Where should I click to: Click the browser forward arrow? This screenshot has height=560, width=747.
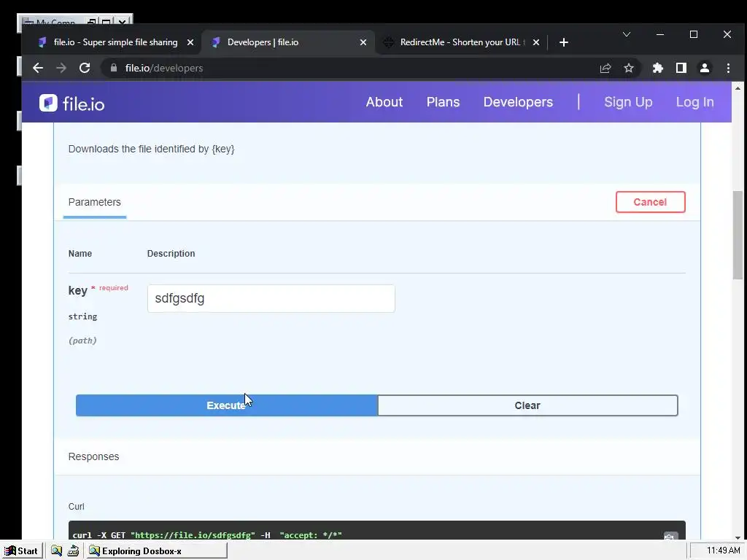pos(61,68)
